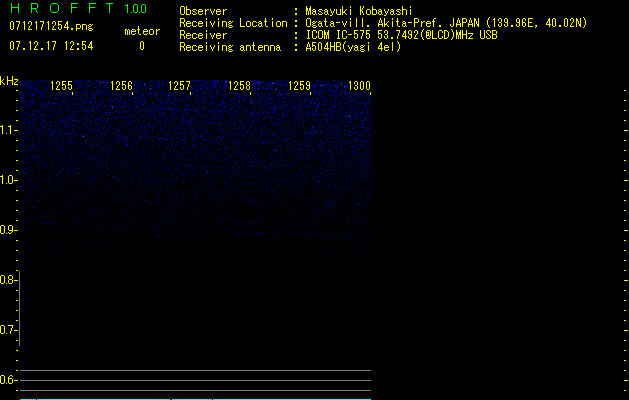Image resolution: width=629 pixels, height=400 pixels.
Task: Click the 'meteor' count label
Action: click(142, 31)
